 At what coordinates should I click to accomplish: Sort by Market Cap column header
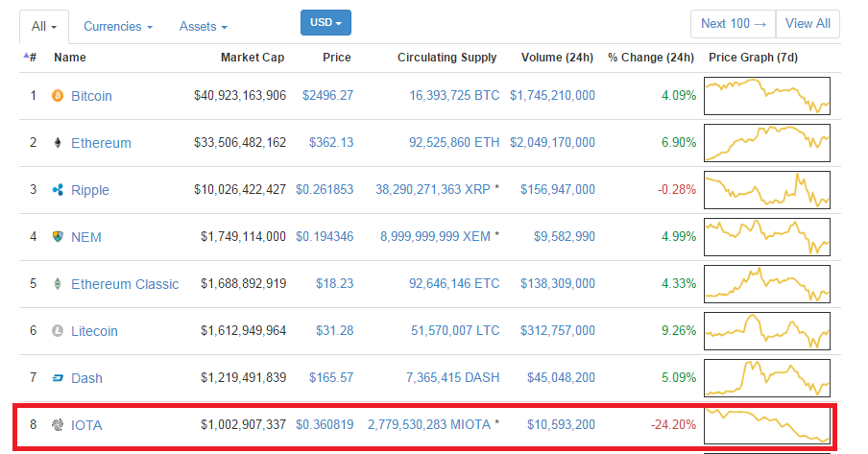click(x=253, y=58)
